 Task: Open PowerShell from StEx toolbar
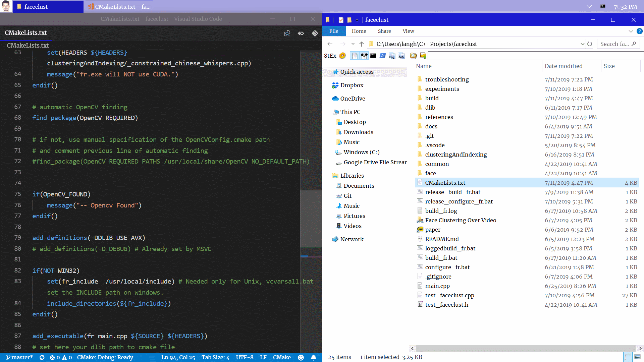382,56
